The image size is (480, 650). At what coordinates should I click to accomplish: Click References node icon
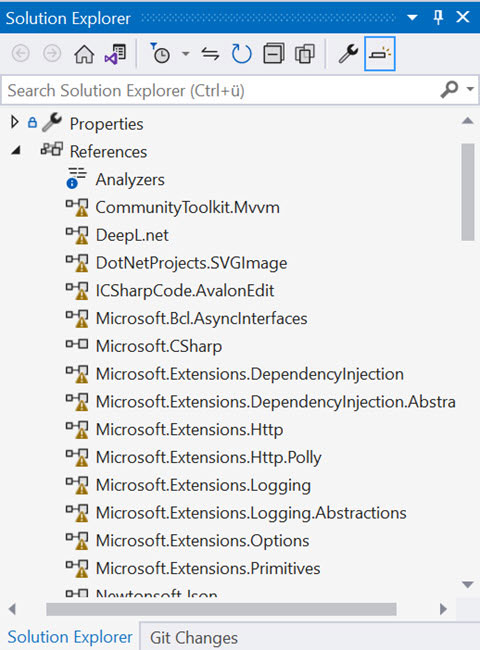pyautogui.click(x=52, y=149)
